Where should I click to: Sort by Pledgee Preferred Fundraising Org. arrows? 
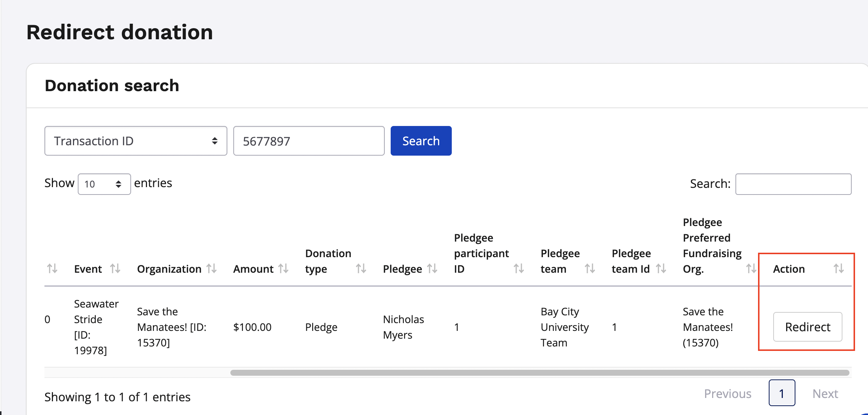click(751, 269)
